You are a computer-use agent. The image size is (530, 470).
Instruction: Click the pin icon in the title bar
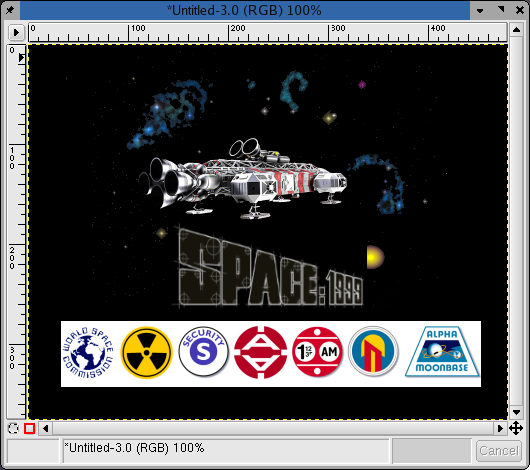click(10, 10)
